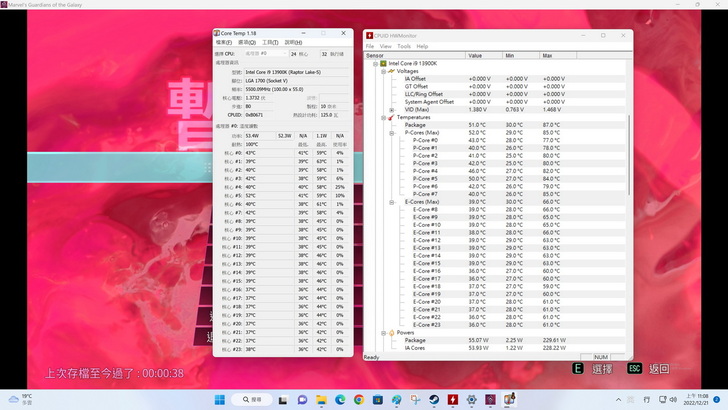728x410 pixels.
Task: Collapse the Temperatures tree node
Action: coord(384,117)
